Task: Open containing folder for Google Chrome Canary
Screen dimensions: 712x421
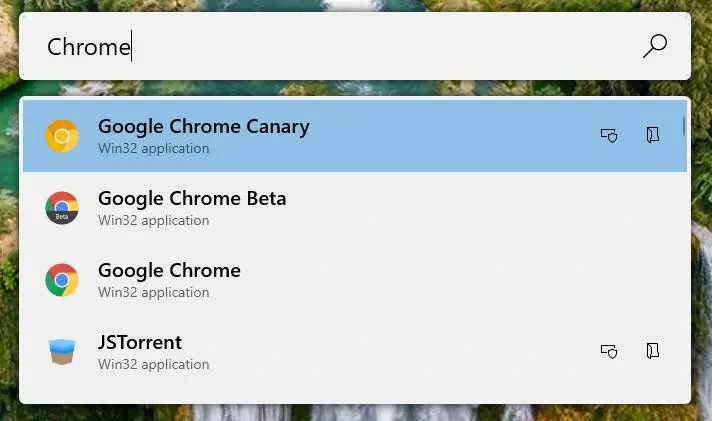Action: [x=653, y=135]
